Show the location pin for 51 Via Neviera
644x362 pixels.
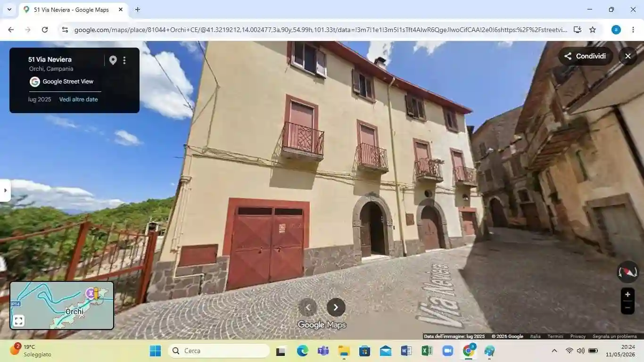tap(113, 60)
